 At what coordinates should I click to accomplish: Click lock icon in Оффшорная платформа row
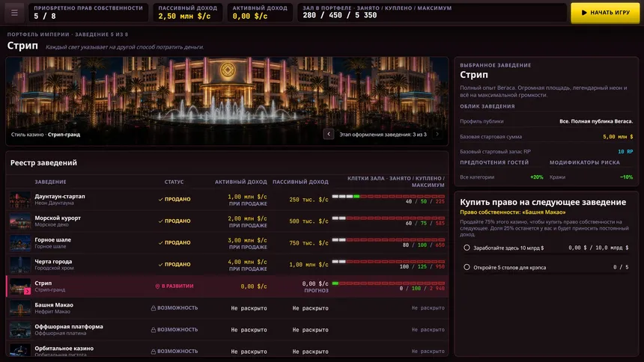click(x=154, y=330)
